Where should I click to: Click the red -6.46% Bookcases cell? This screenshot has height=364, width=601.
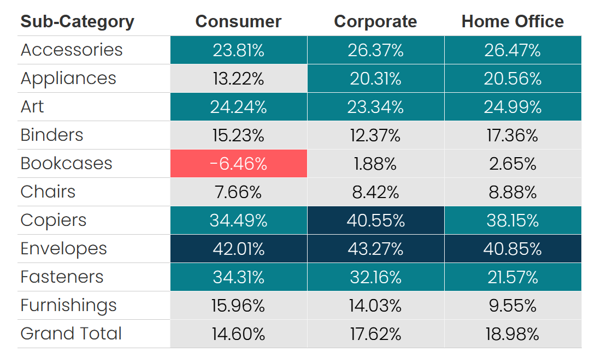[x=239, y=164]
